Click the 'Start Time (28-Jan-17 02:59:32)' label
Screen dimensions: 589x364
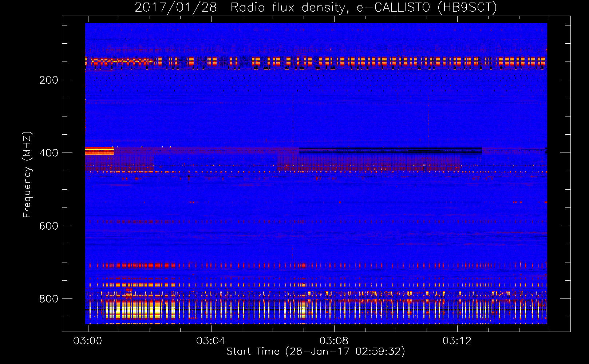click(316, 352)
